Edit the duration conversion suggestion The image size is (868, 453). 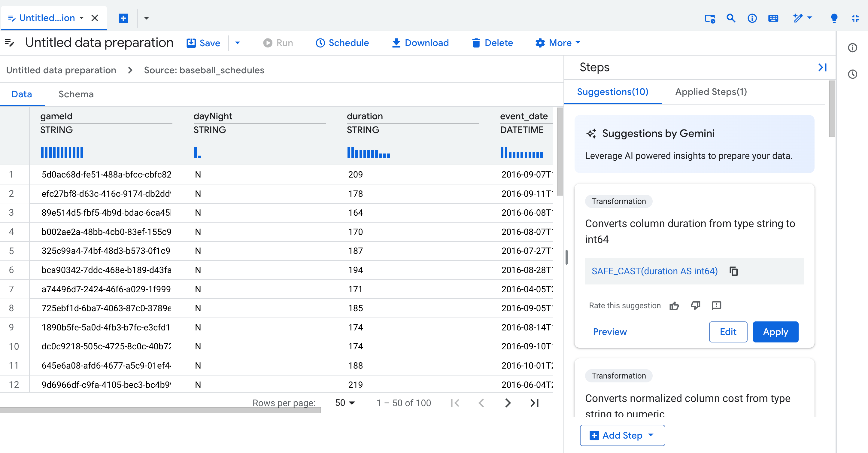tap(728, 332)
